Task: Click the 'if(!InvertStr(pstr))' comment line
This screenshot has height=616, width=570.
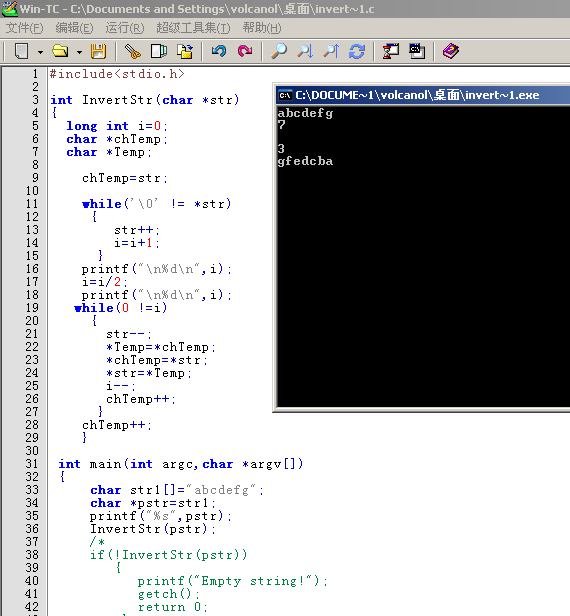Action: click(169, 555)
